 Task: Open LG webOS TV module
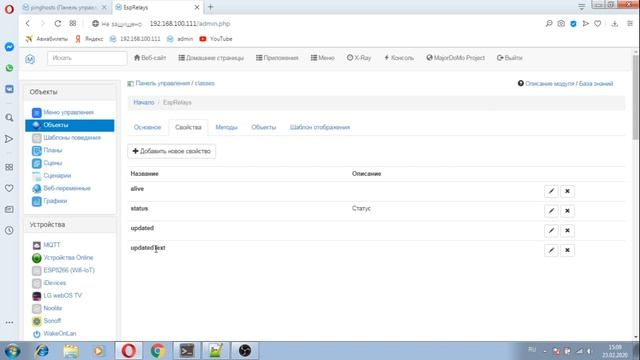(62, 296)
